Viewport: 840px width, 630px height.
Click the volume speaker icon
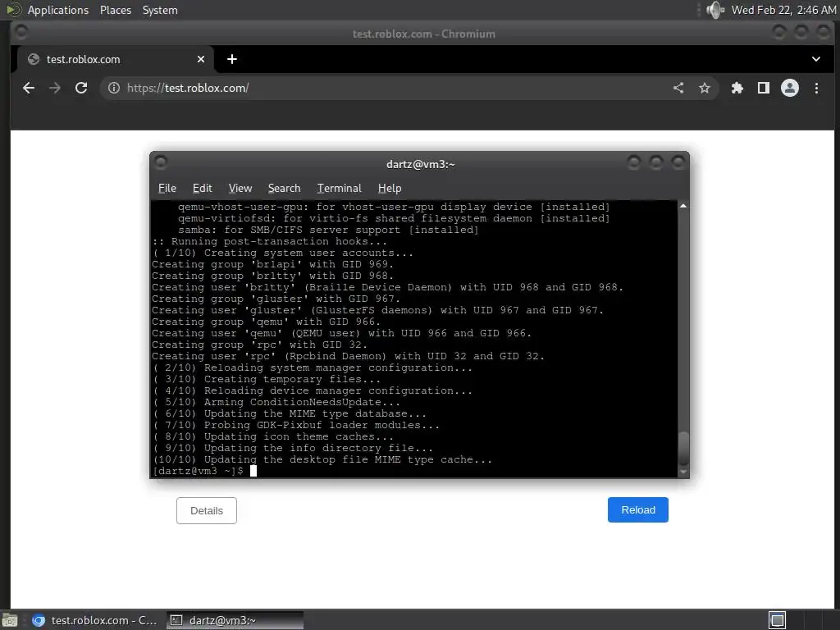715,10
